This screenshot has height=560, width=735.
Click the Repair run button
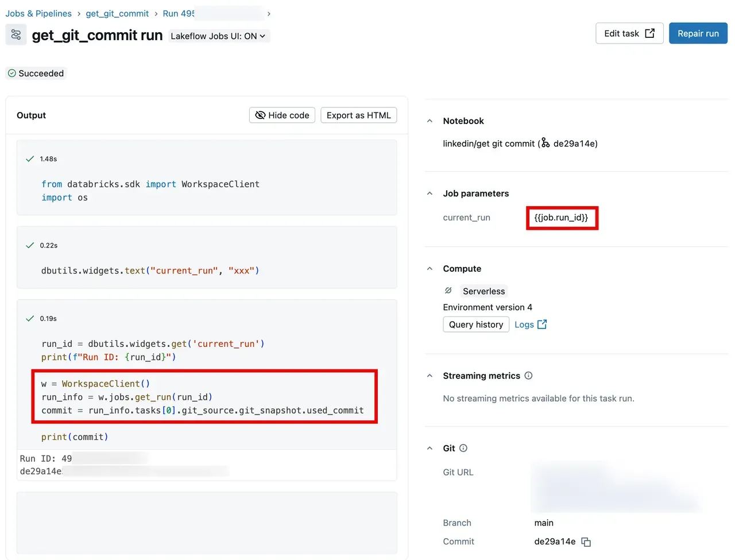698,33
